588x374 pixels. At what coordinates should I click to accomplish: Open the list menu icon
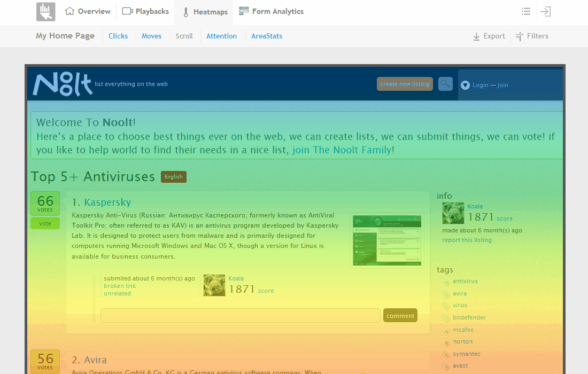coord(526,11)
